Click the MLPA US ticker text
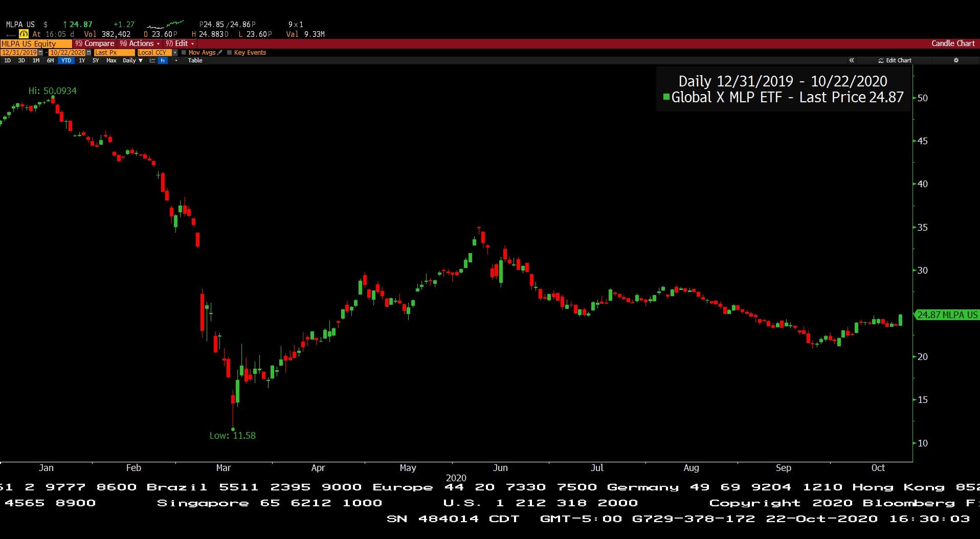Screen dimensions: 980x539 click(20, 24)
